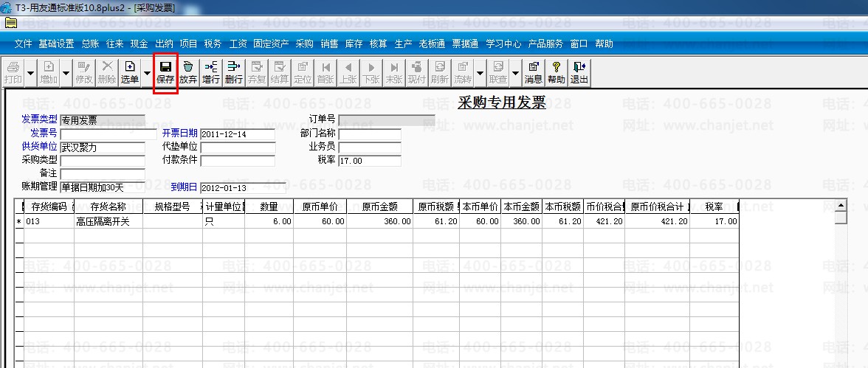Expand the dropdown arrow beside 增加
This screenshot has height=368, width=868.
pos(66,72)
